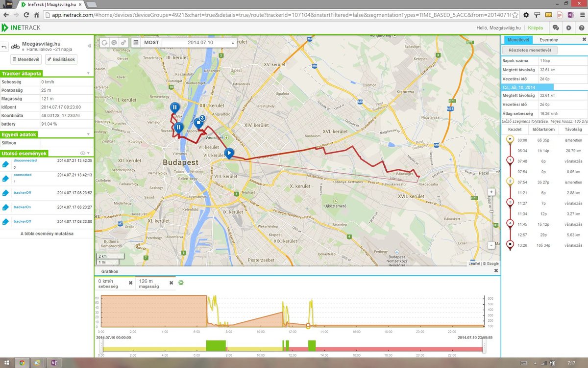Select the Menetlevél tab in right panel
588x368 pixels.
[x=518, y=40]
